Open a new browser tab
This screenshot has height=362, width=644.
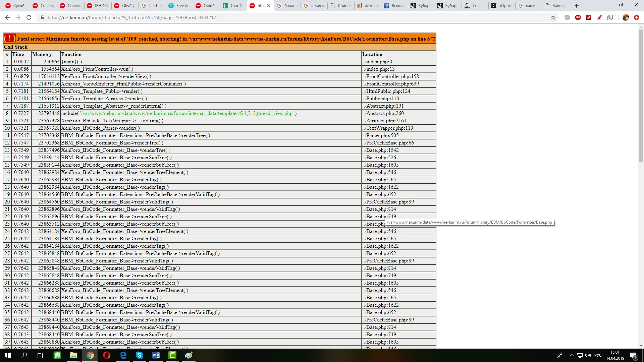pos(577,6)
